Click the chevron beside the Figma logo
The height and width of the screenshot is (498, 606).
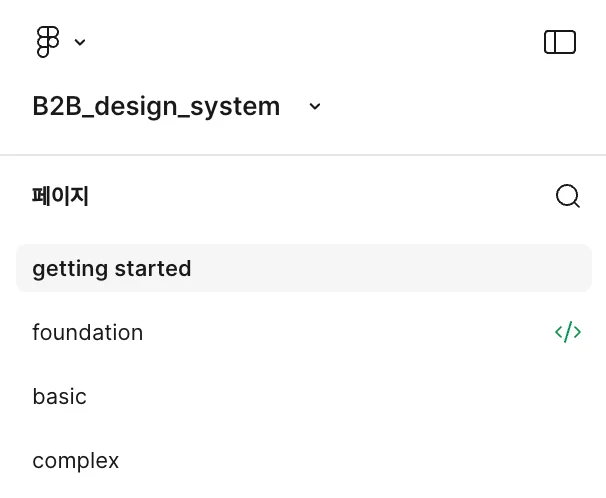click(80, 42)
